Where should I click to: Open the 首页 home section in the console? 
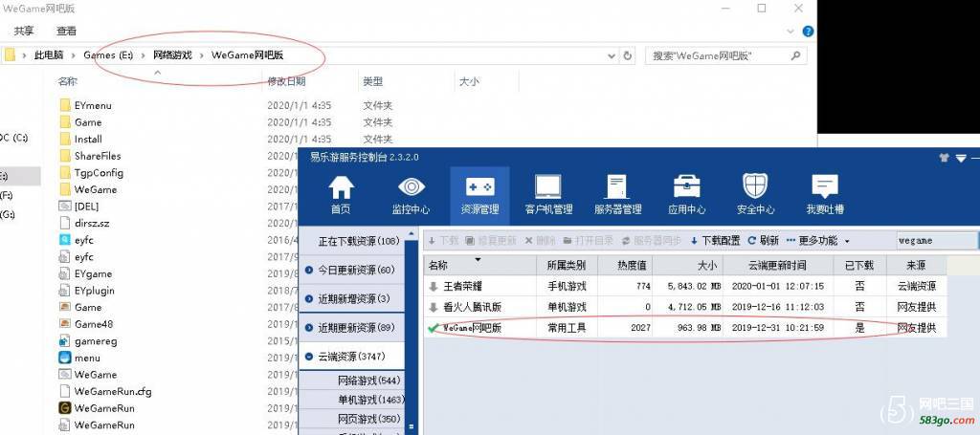341,195
